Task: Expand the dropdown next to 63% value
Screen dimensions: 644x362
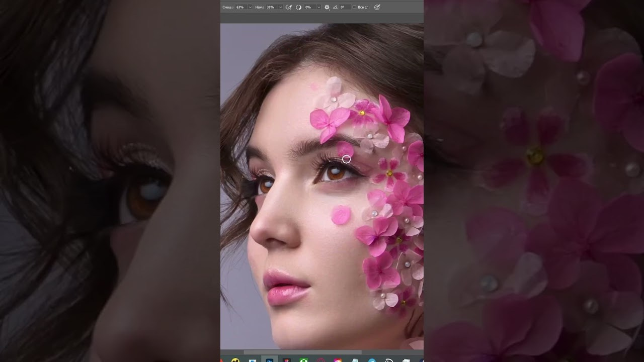Action: [250, 7]
